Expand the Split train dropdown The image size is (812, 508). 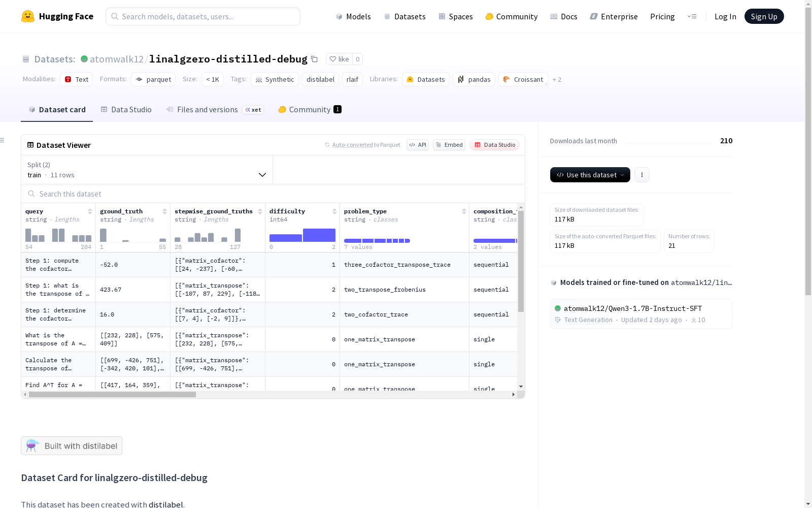point(147,170)
